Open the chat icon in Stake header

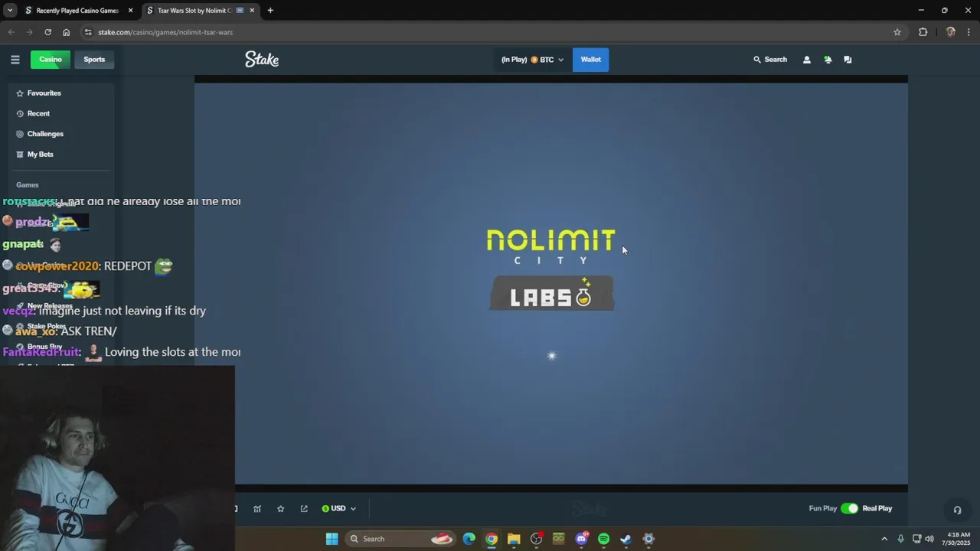click(848, 60)
